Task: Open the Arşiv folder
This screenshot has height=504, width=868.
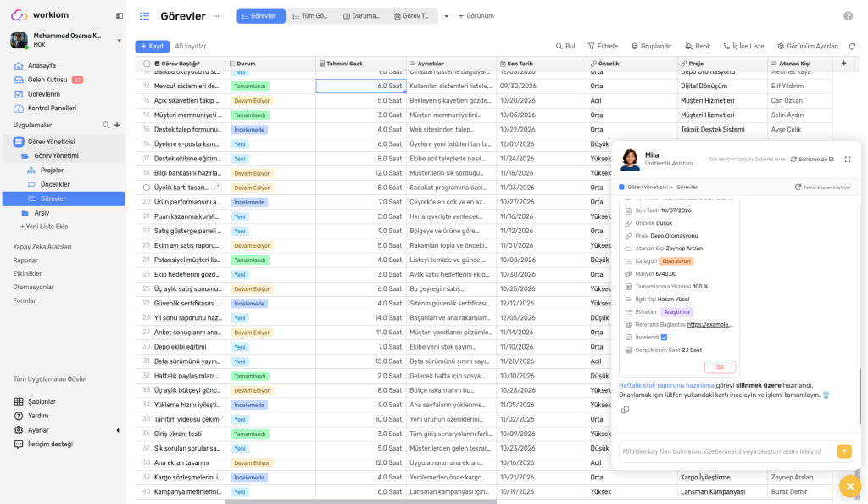Action: (x=42, y=213)
